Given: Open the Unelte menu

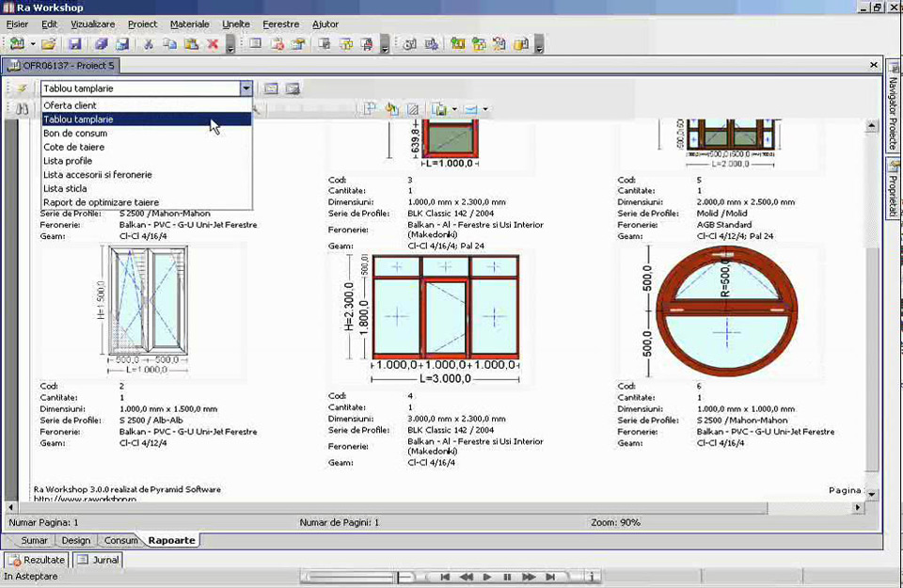Looking at the screenshot, I should (x=236, y=24).
